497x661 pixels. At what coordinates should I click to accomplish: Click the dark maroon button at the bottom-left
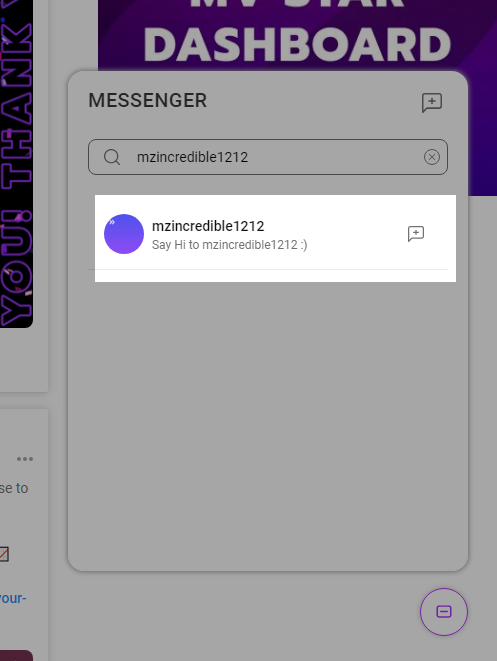16,656
